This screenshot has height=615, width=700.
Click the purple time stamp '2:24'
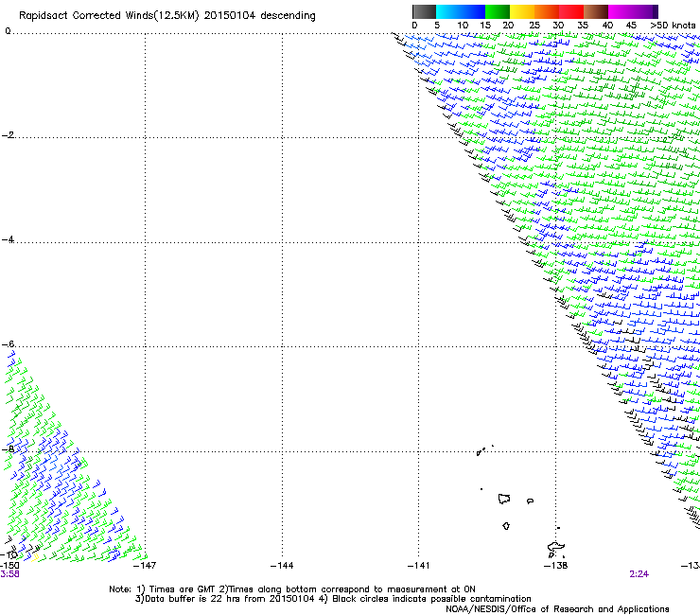[639, 574]
